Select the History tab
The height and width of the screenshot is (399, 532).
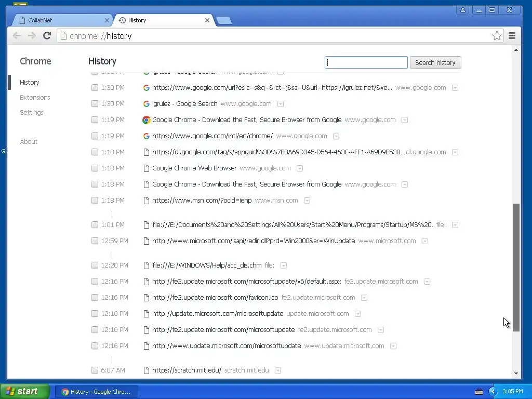tap(163, 20)
